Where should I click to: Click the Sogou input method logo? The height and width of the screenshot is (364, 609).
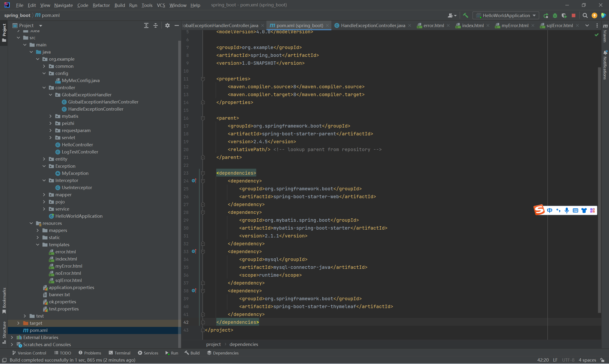(539, 210)
